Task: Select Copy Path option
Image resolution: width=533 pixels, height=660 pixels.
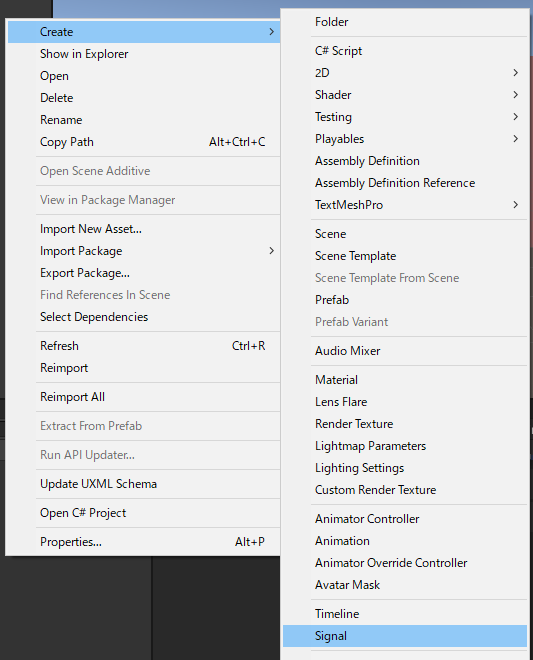Action: (144, 142)
